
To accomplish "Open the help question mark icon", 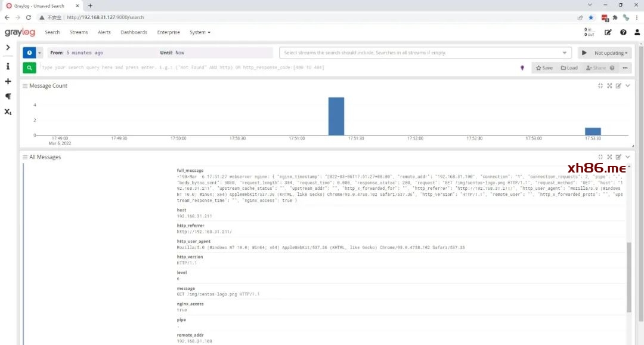I will [x=623, y=32].
